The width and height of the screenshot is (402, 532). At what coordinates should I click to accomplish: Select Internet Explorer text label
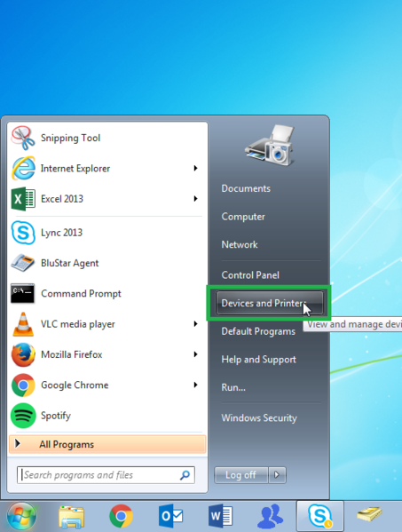tap(75, 169)
